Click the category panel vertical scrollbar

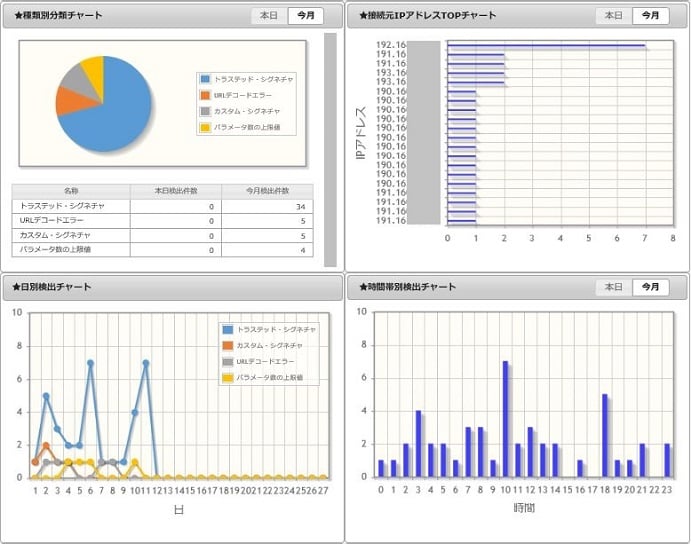[330, 150]
